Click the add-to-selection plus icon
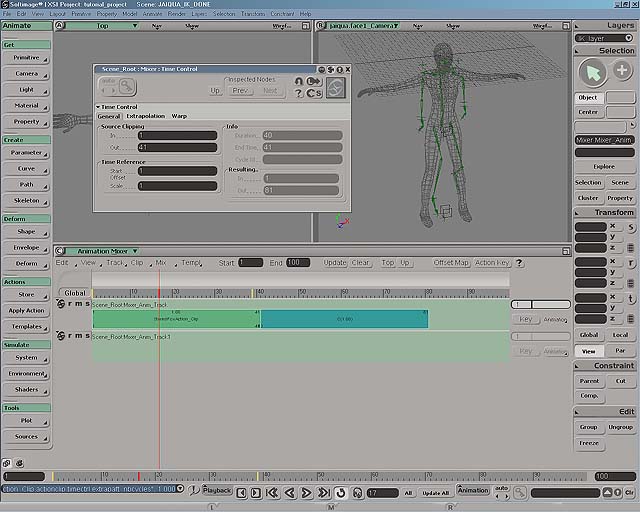Viewport: 640px width, 512px height. click(x=621, y=71)
